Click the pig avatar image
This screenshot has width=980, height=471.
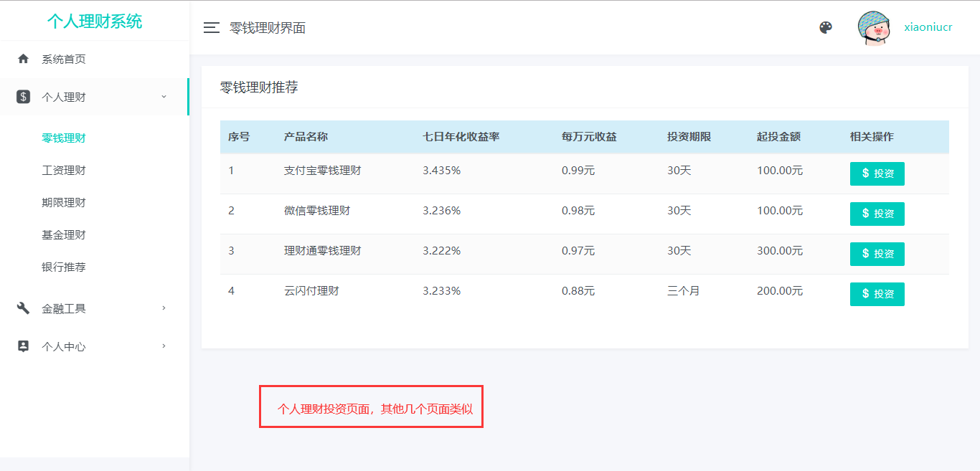875,28
